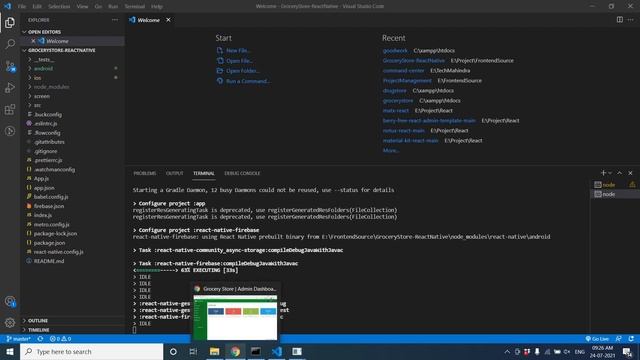Screen dimensions: 640x360
Task: Open the Manage gear icon
Action: [10, 323]
